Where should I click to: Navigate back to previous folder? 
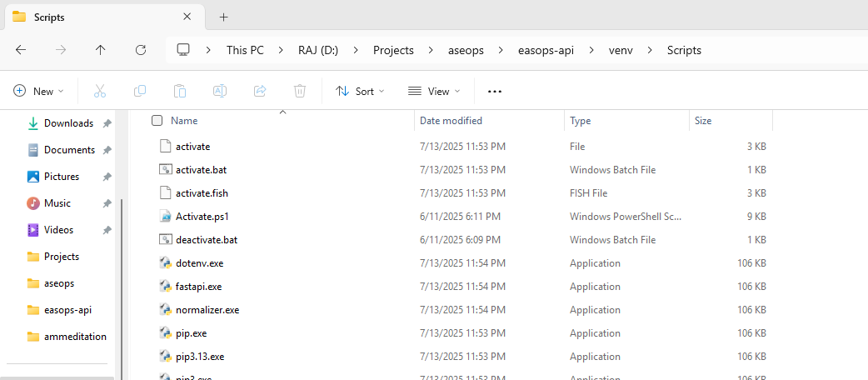point(21,50)
